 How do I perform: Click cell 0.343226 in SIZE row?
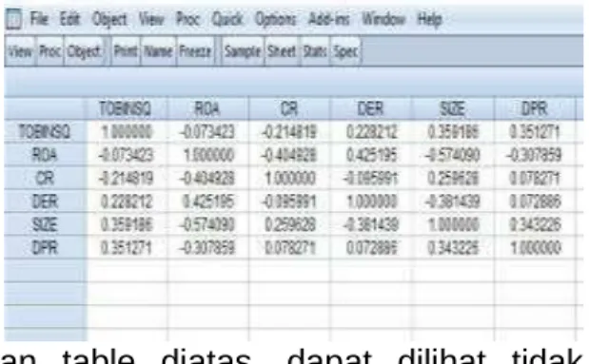(x=534, y=224)
